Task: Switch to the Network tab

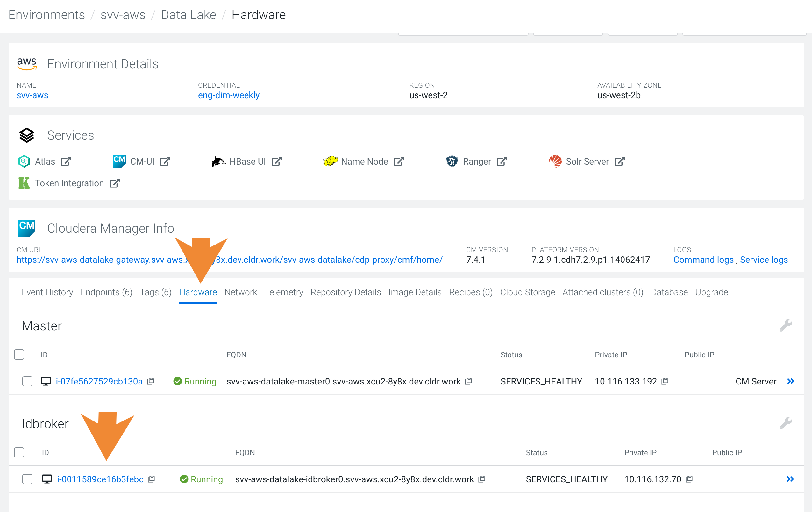Action: coord(240,292)
